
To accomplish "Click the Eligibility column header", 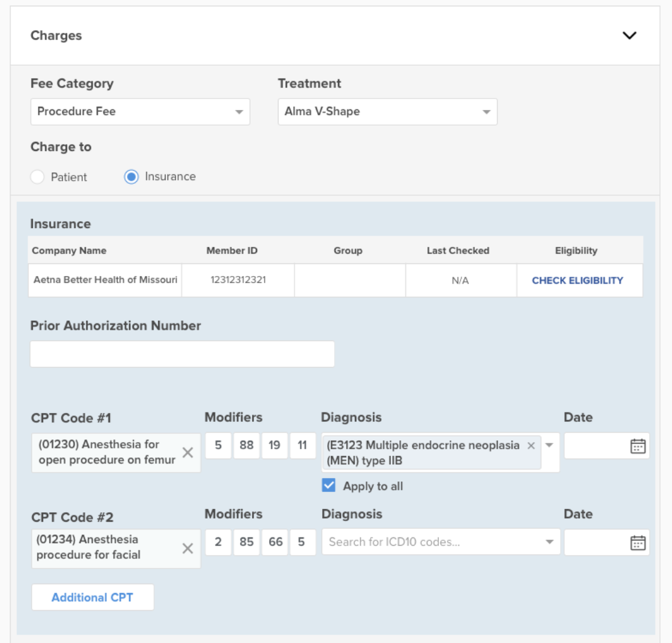I will [x=576, y=251].
